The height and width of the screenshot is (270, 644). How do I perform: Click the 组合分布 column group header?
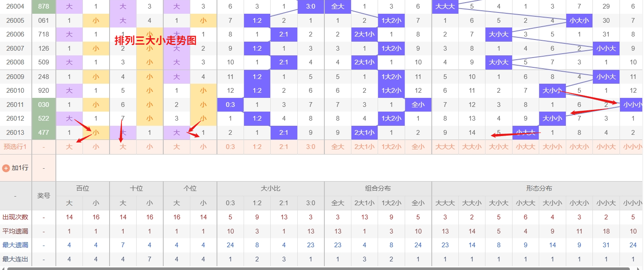378,188
